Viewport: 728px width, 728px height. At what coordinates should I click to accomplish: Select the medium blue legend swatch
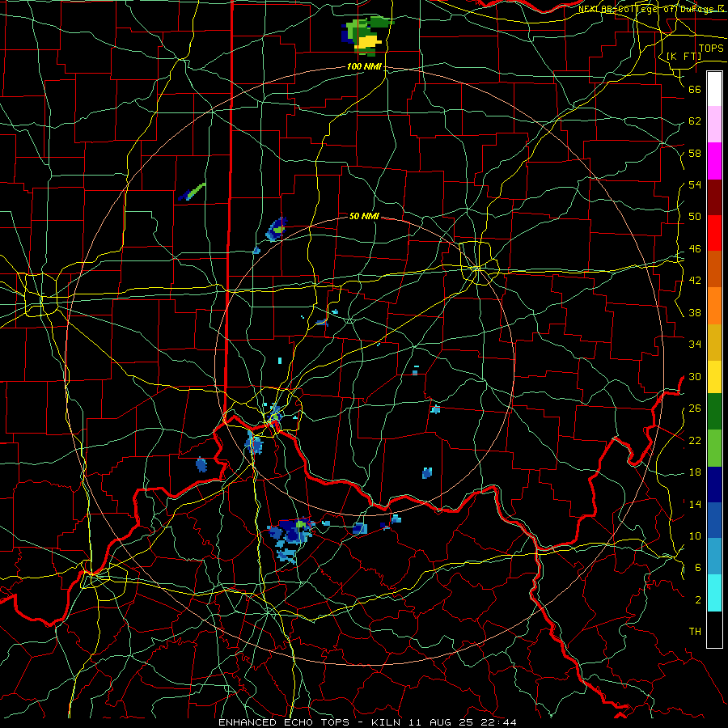[714, 520]
